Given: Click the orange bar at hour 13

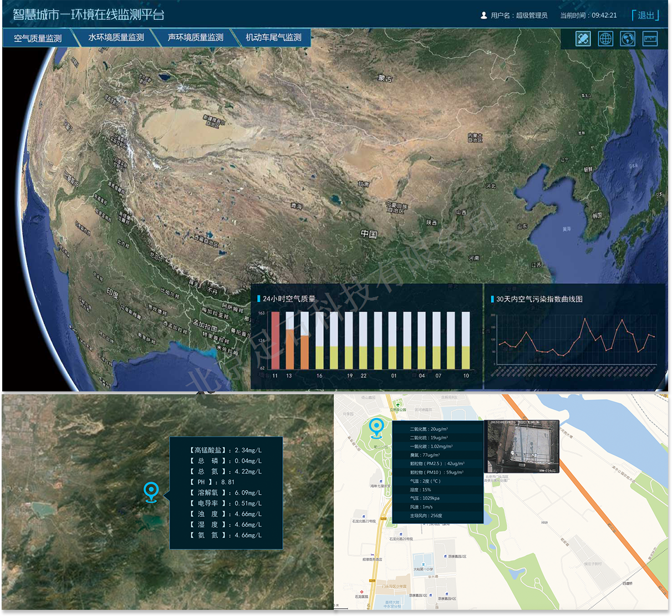Looking at the screenshot, I should click(x=289, y=349).
